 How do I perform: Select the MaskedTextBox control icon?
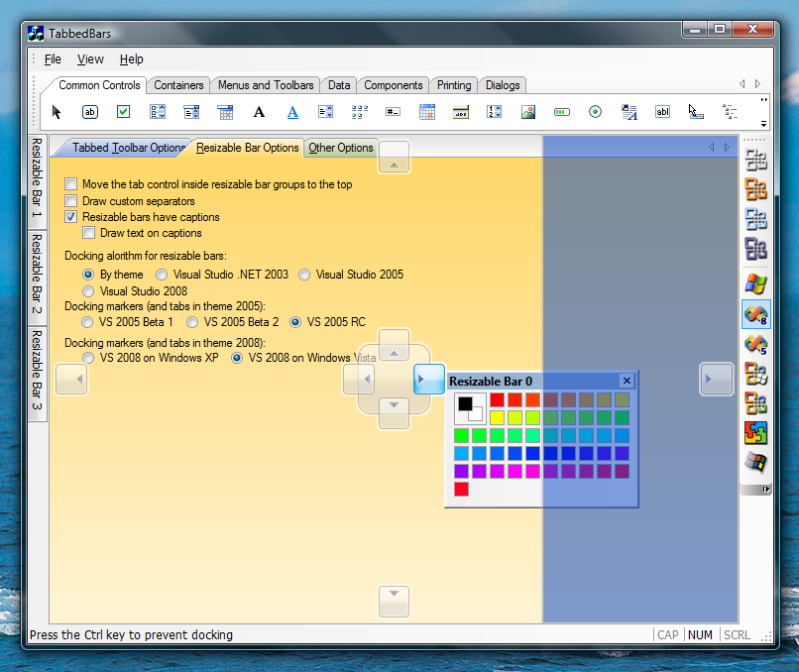[x=393, y=112]
